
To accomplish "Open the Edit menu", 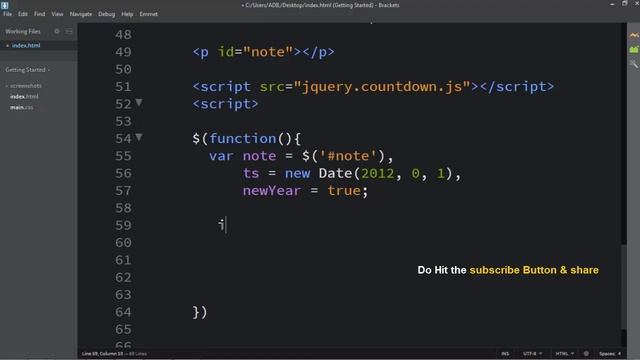I will [22, 14].
